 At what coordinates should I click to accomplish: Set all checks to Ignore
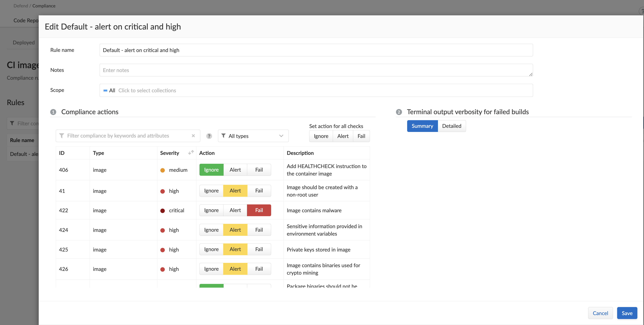pos(321,136)
